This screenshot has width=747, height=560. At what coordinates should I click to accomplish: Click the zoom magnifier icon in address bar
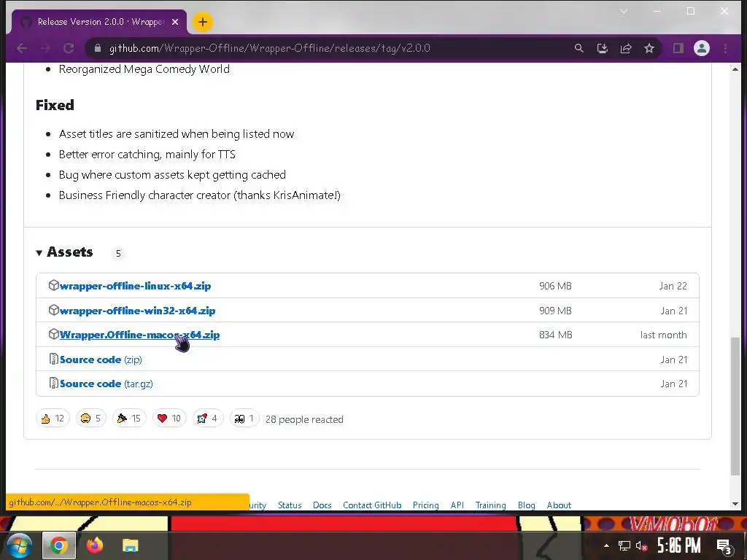pyautogui.click(x=578, y=48)
